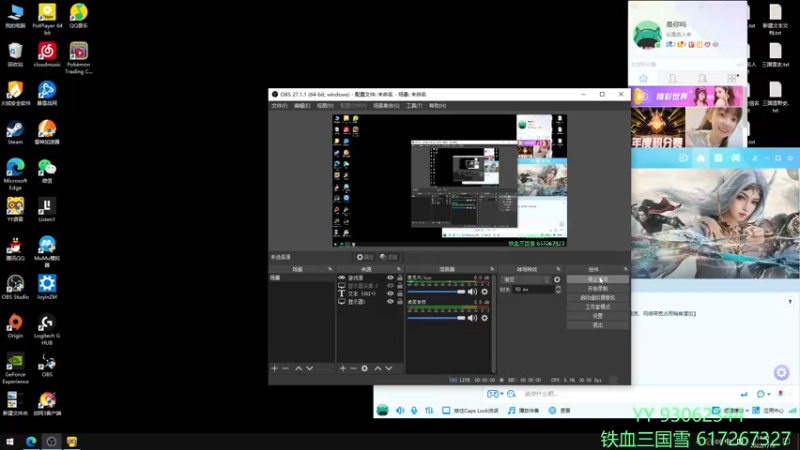Open 文件(F) menu in OBS
Screen dimensions: 800x450
279,106
